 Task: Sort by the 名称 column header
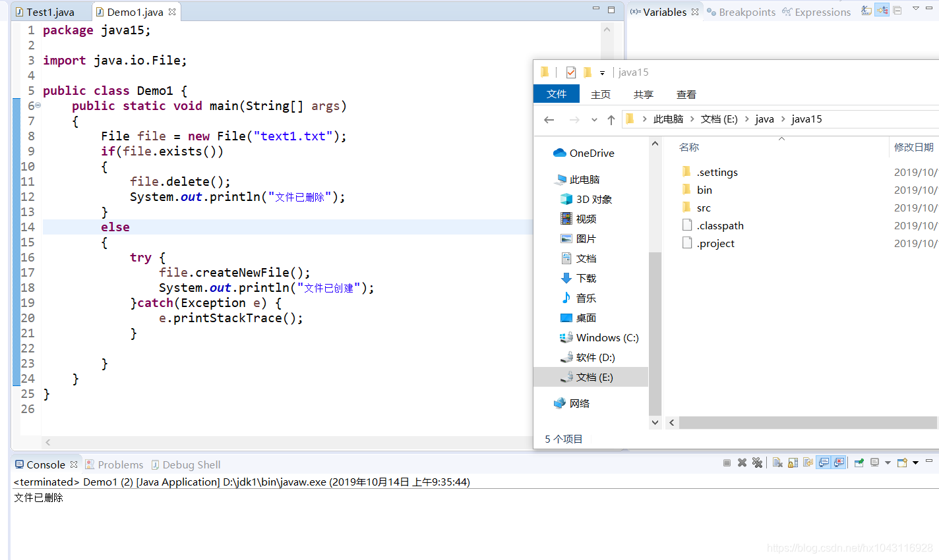(689, 148)
